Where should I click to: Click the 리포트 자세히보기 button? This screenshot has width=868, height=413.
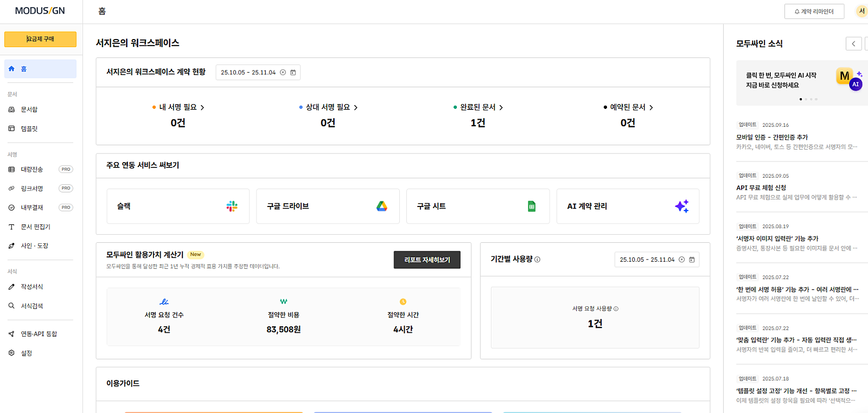[427, 260]
